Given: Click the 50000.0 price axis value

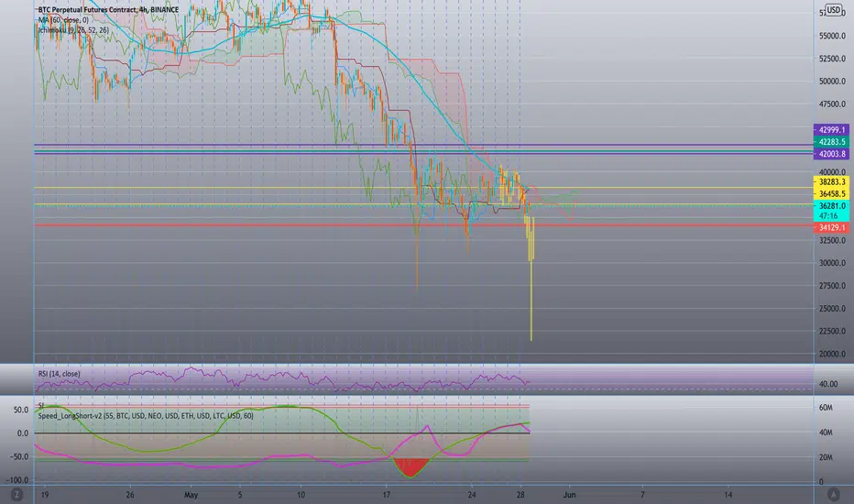Looking at the screenshot, I should 833,82.
